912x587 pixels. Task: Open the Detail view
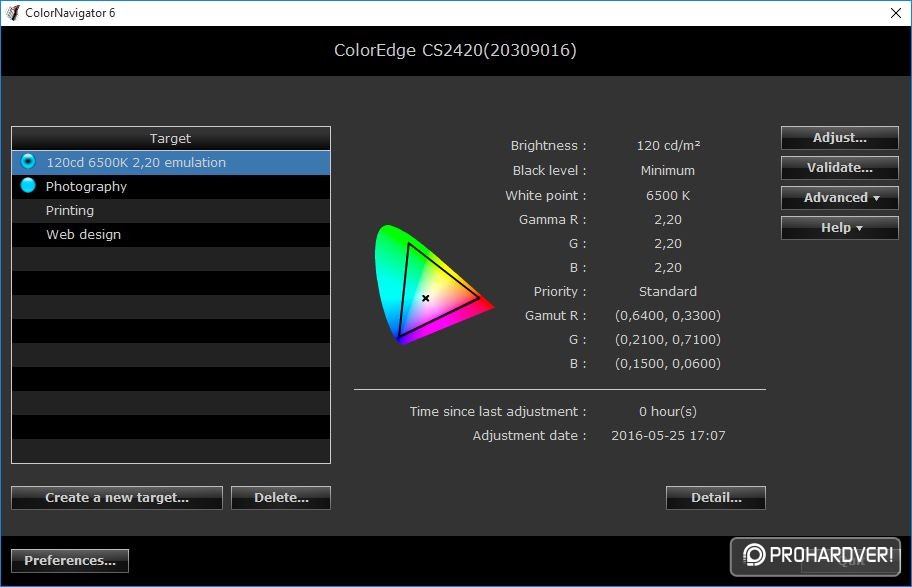(x=715, y=498)
